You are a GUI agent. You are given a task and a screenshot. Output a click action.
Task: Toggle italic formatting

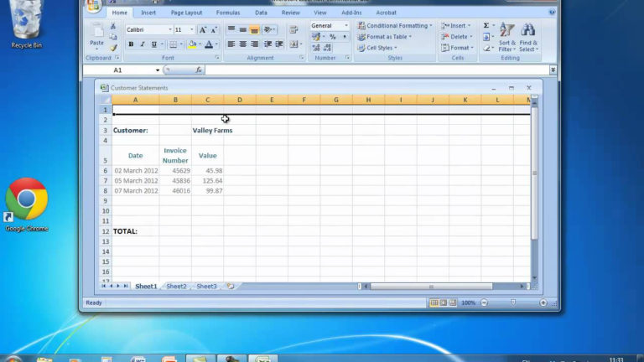(x=143, y=44)
